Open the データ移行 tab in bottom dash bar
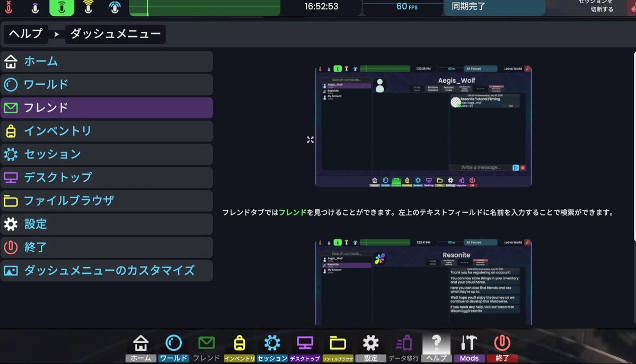 pyautogui.click(x=403, y=348)
